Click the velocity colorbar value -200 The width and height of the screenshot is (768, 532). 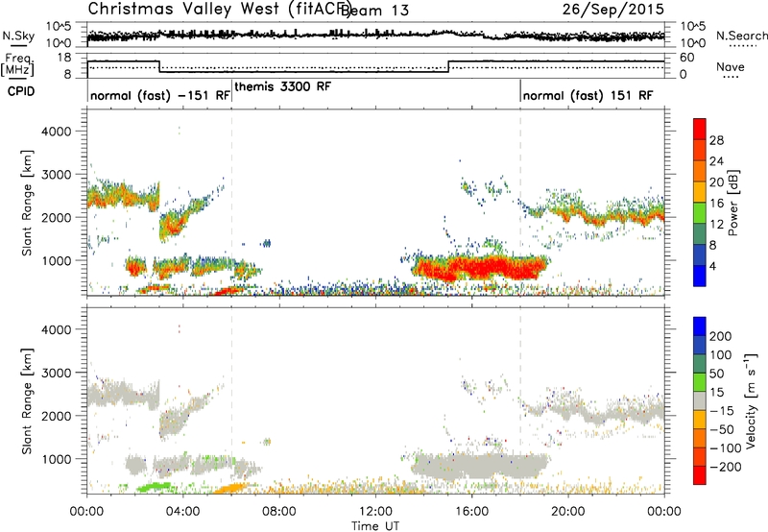point(725,467)
